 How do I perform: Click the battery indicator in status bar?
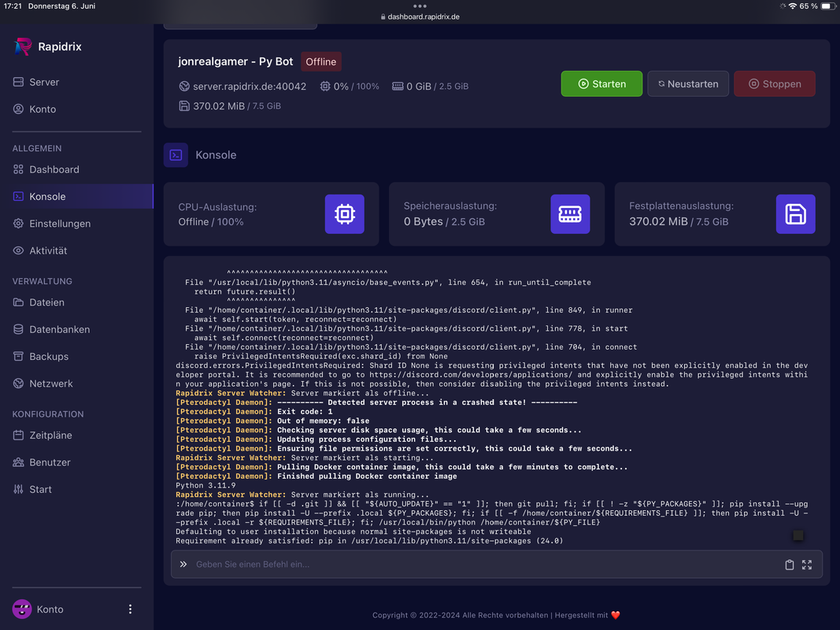(x=827, y=6)
